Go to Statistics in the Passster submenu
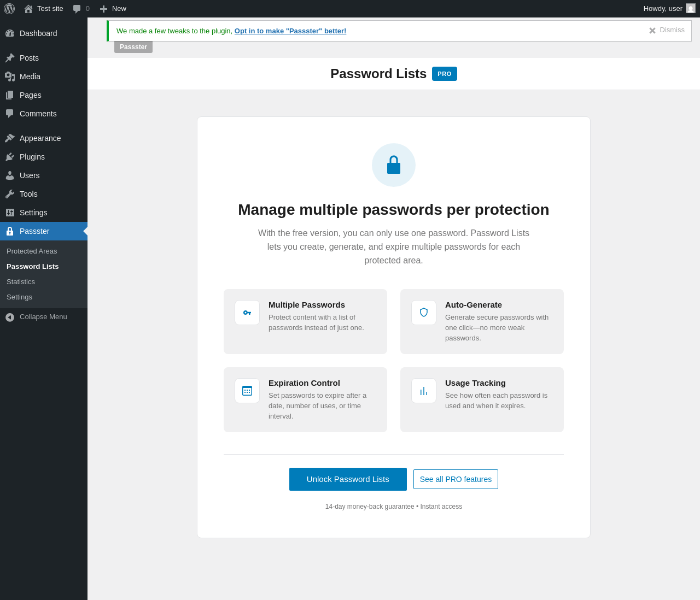 [x=21, y=282]
